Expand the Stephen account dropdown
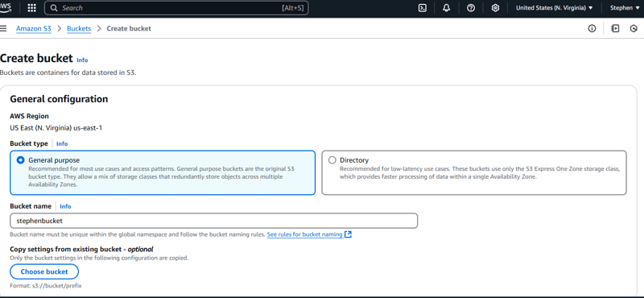 tap(625, 8)
